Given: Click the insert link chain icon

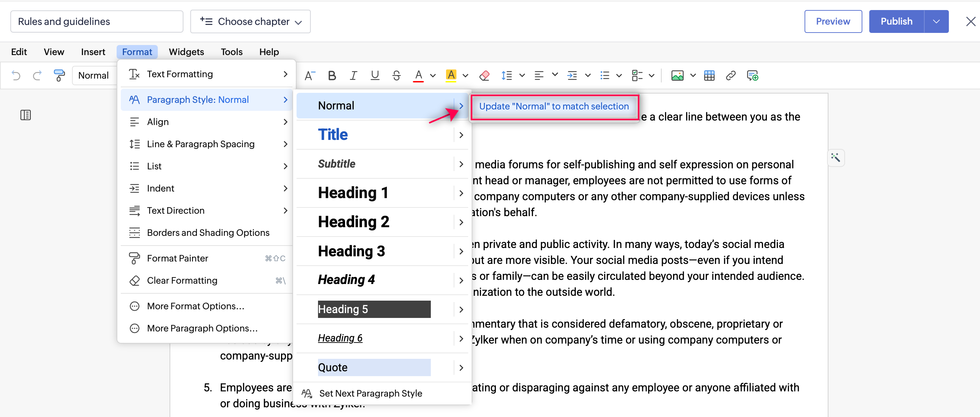Looking at the screenshot, I should pos(730,76).
